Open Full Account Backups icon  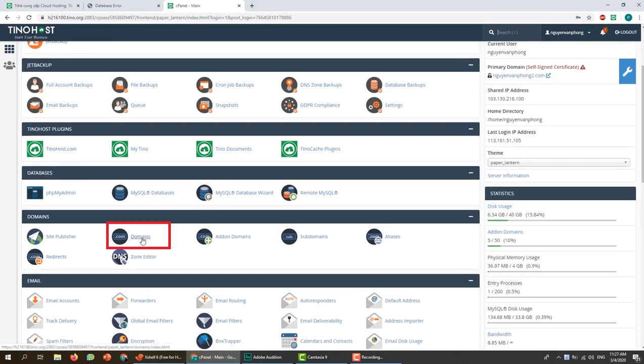[x=35, y=85]
